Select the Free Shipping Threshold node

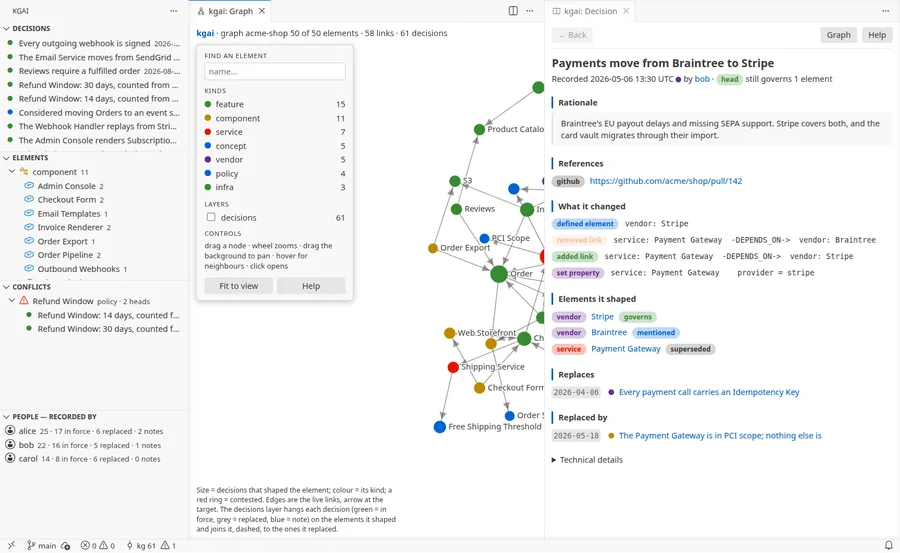(x=440, y=427)
